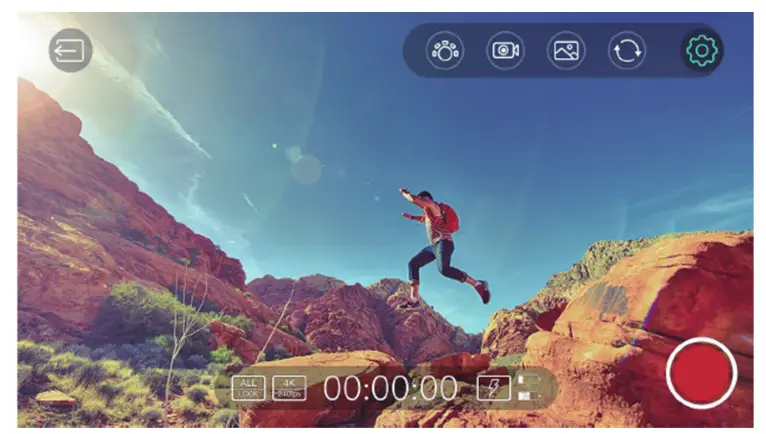Open the video camera mode settings
Screen dimensions: 766x434
(x=505, y=50)
